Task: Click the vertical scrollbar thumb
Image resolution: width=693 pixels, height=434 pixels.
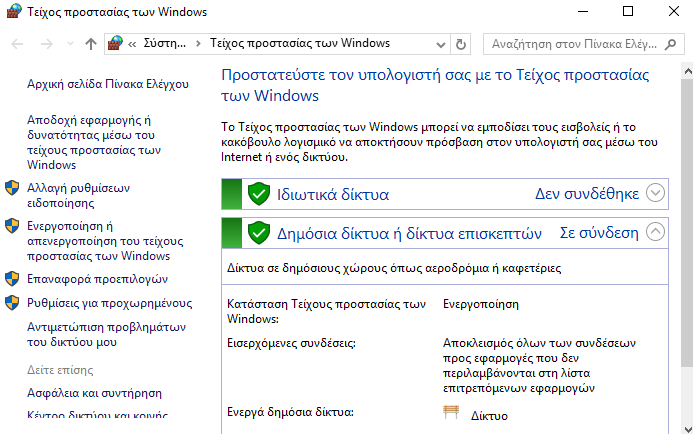Action: 687,223
